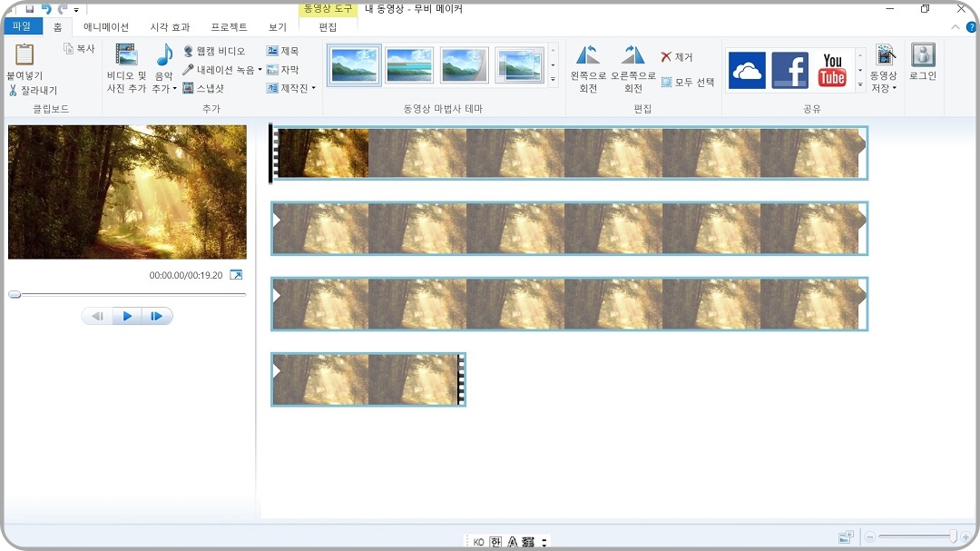Switch to the 애니메이션 tab

(x=106, y=27)
